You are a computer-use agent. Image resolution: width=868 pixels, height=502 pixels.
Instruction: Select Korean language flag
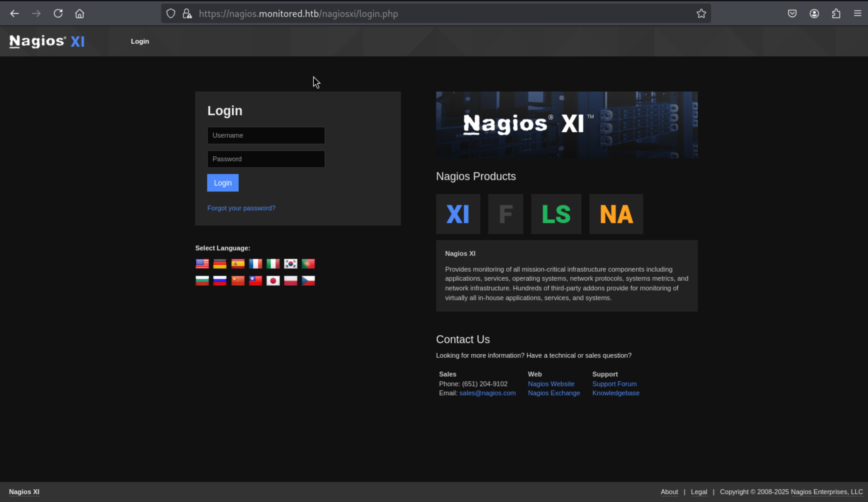point(290,264)
